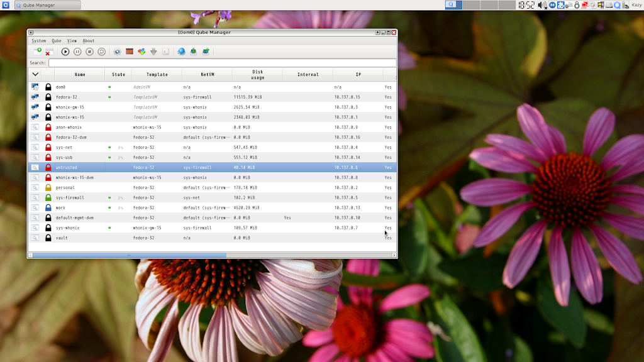This screenshot has height=362, width=644.
Task: Select the fedora-32 template row
Action: click(212, 97)
